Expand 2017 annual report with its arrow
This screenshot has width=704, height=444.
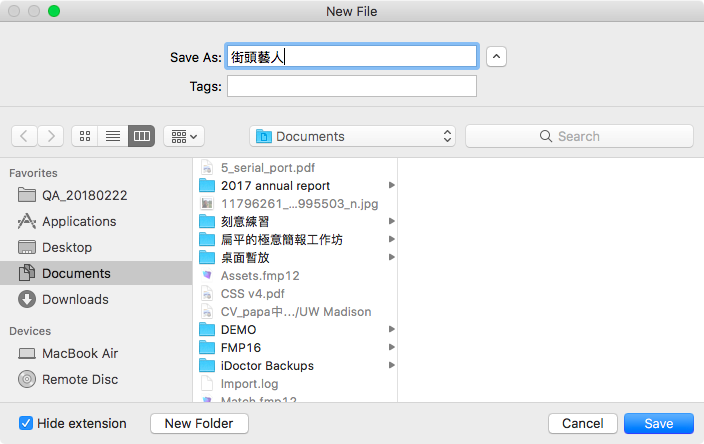[392, 185]
